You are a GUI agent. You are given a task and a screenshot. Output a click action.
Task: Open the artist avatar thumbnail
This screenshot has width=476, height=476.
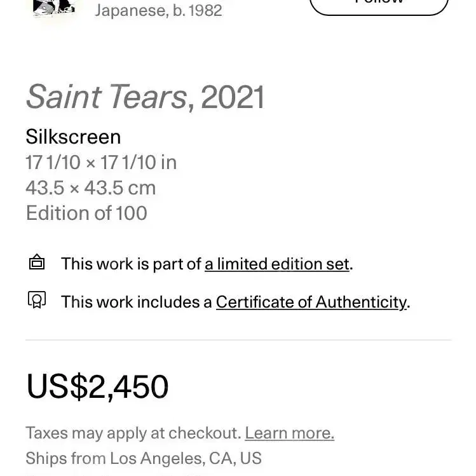click(x=54, y=8)
